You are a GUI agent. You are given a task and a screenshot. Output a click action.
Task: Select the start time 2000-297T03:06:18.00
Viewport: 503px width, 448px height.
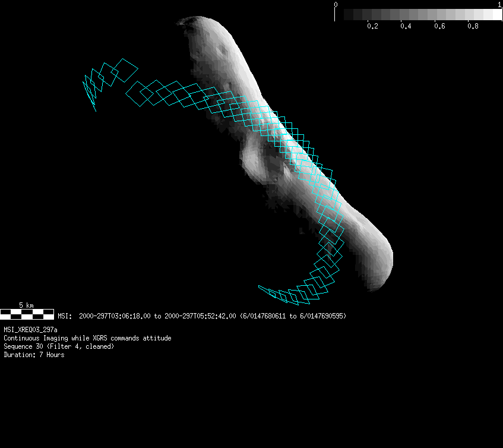click(x=115, y=316)
